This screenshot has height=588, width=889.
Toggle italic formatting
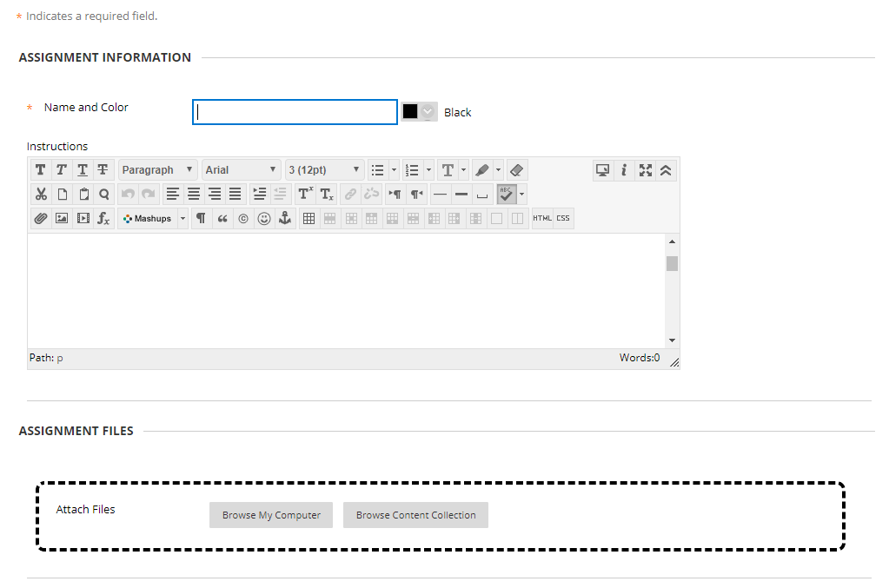61,169
